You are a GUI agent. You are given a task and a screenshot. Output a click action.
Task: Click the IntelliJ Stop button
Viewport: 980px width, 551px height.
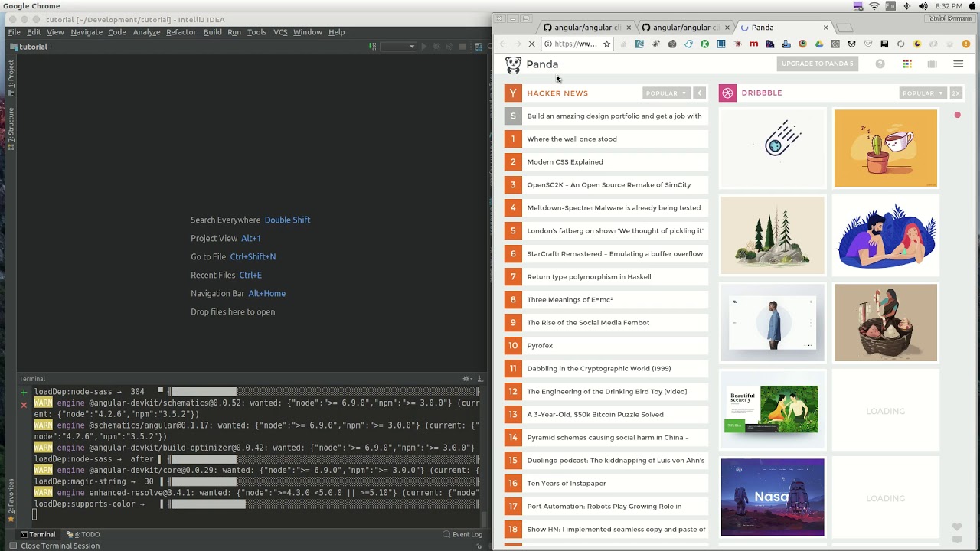point(462,47)
